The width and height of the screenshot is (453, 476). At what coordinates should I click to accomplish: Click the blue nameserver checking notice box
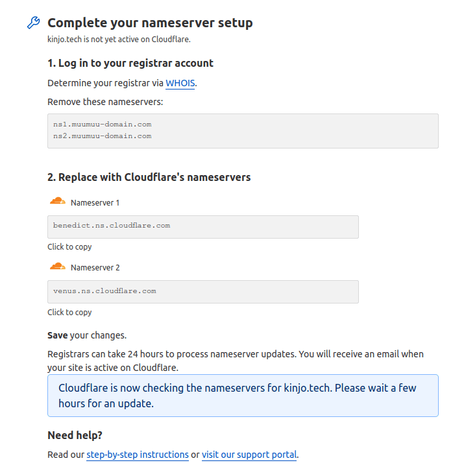point(243,396)
